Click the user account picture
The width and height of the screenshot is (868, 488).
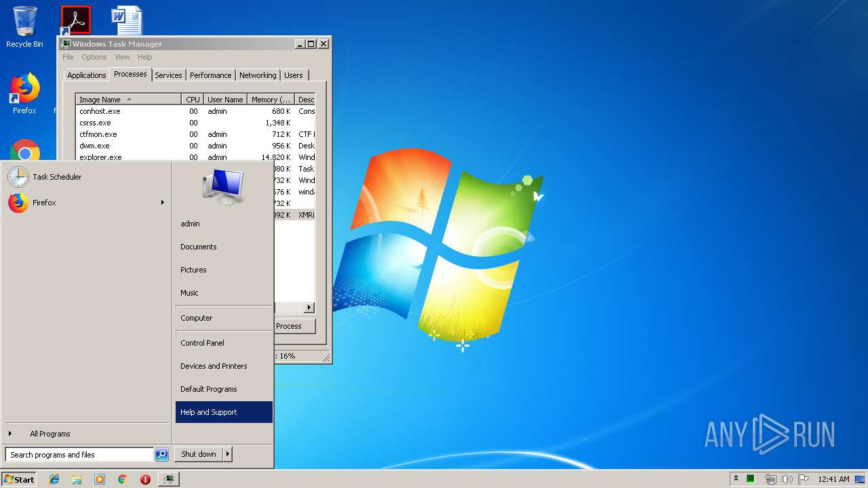[x=223, y=186]
